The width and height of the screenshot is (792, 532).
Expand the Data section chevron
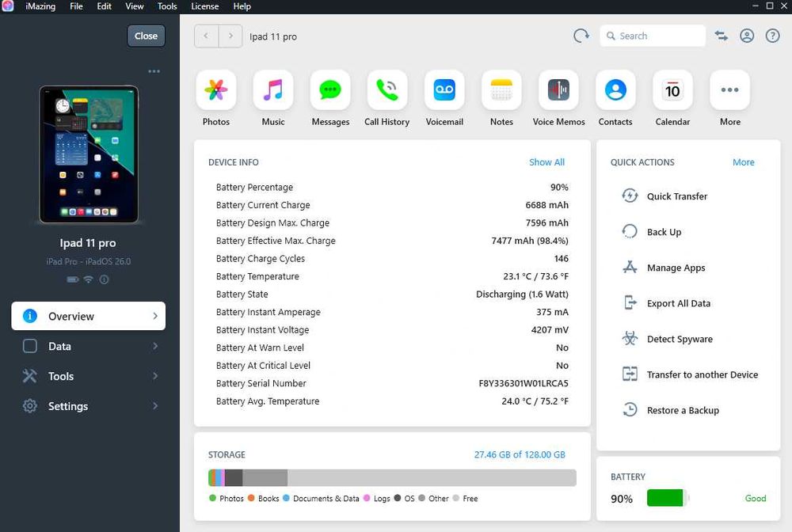tap(155, 346)
